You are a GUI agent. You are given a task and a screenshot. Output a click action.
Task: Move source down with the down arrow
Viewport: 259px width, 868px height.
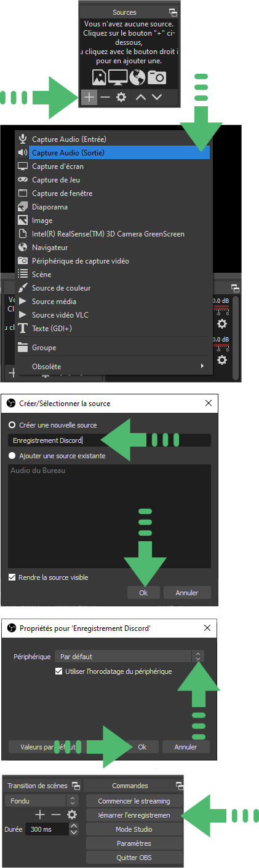157,97
